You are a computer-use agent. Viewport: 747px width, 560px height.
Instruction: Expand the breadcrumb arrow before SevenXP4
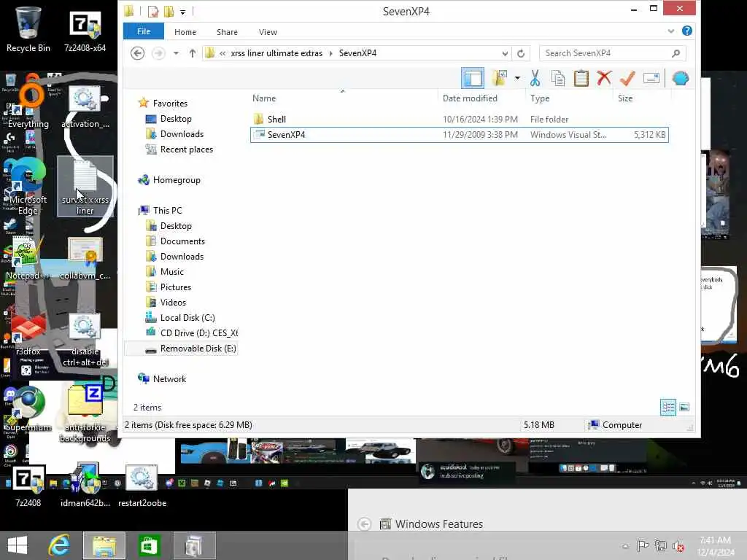[330, 53]
